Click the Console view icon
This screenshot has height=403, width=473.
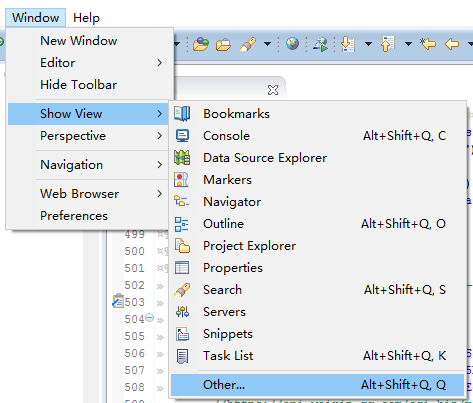pos(182,136)
